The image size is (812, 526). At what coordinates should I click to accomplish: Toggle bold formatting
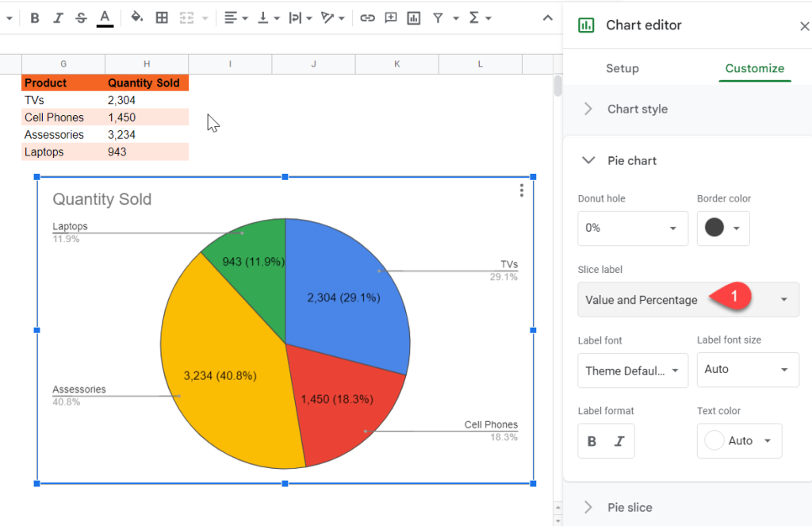pyautogui.click(x=34, y=17)
